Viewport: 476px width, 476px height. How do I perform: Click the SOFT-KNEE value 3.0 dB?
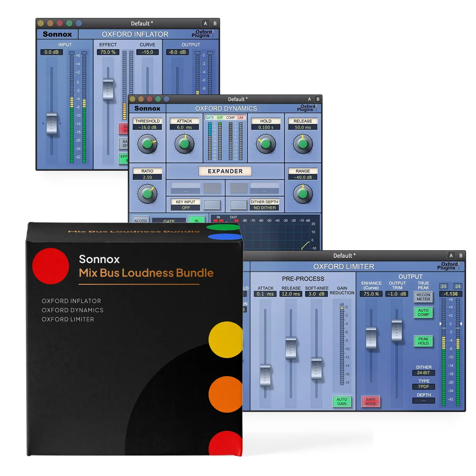pos(317,294)
